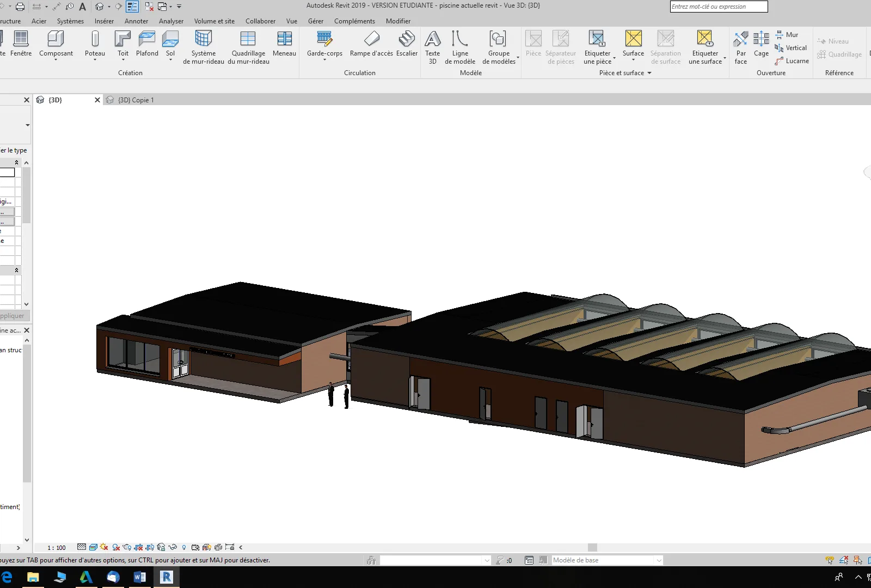
Task: Select the Par face opening tool
Action: pyautogui.click(x=741, y=47)
